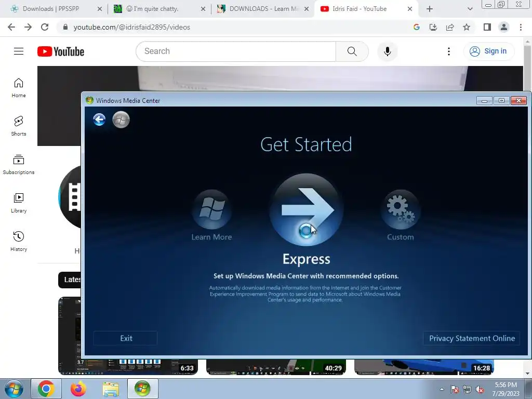Open Chrome three-dot menu

521,27
